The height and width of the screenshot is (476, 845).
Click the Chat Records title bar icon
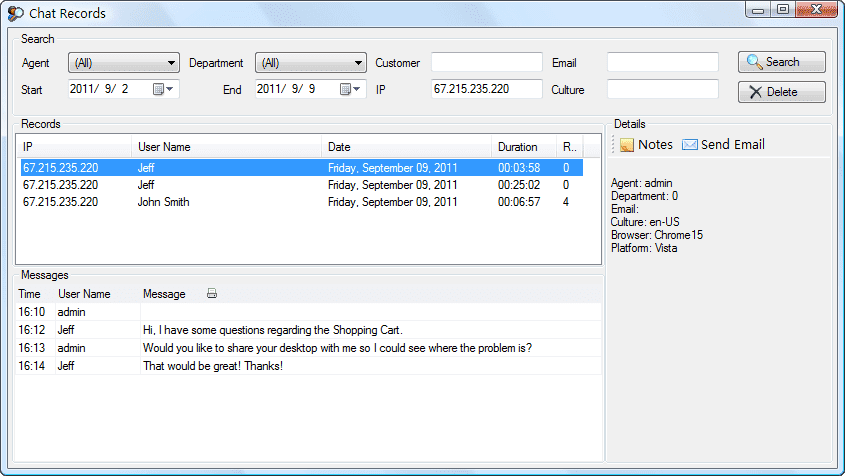[x=15, y=14]
